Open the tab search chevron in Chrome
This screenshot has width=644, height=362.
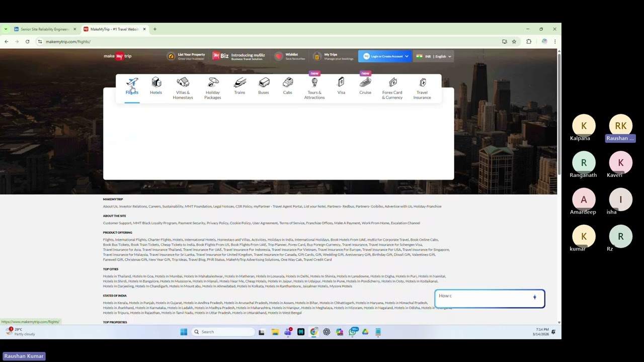pyautogui.click(x=6, y=29)
